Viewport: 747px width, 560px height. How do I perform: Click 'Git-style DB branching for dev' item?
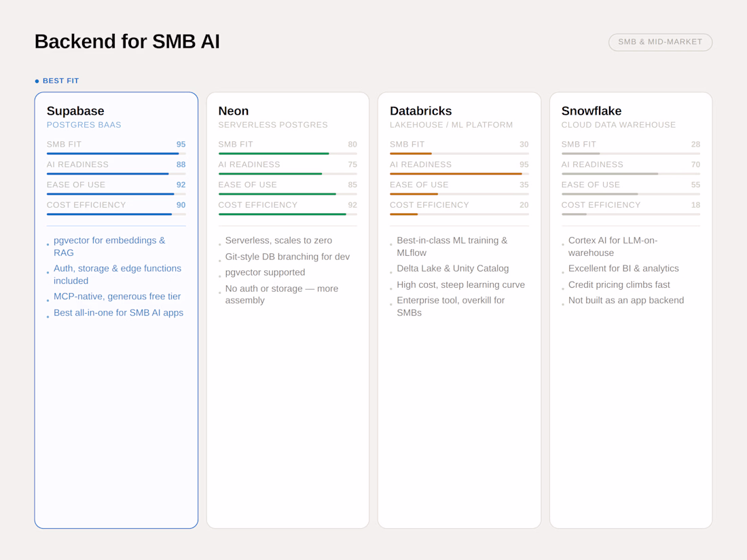tap(287, 257)
